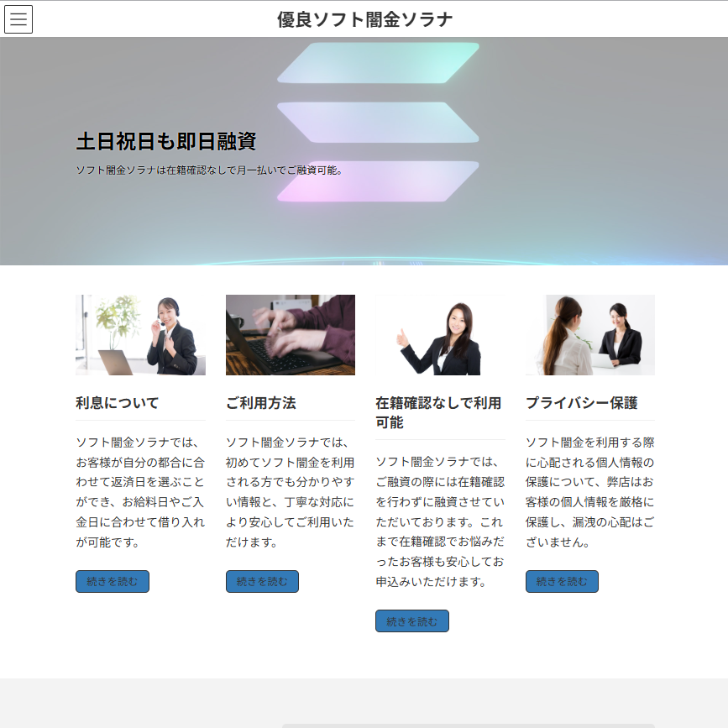This screenshot has width=728, height=728.
Task: Click the ご利用方法 heading
Action: [261, 402]
